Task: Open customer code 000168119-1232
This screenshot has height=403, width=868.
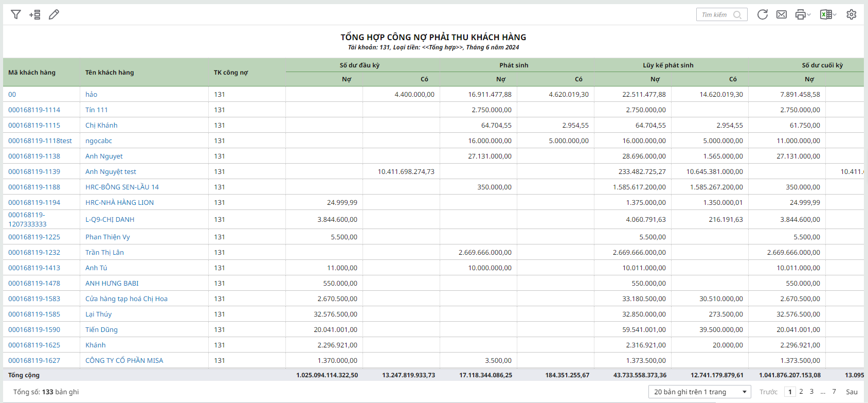Action: click(34, 252)
